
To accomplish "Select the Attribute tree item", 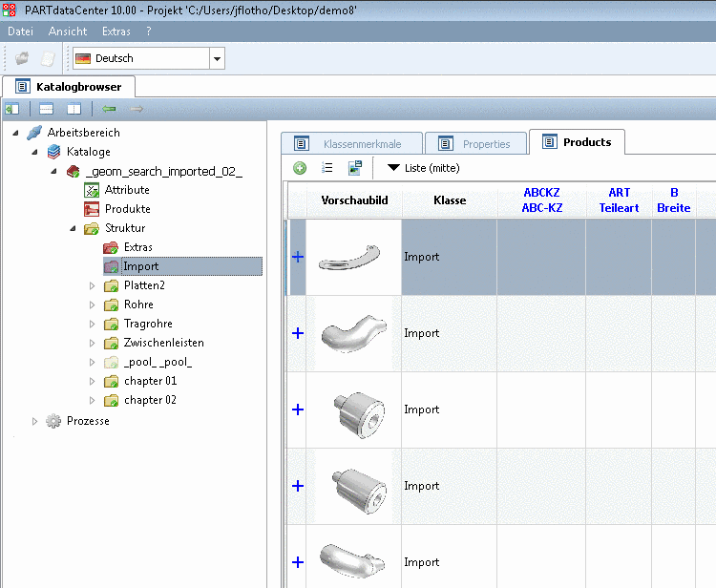I will pos(127,190).
